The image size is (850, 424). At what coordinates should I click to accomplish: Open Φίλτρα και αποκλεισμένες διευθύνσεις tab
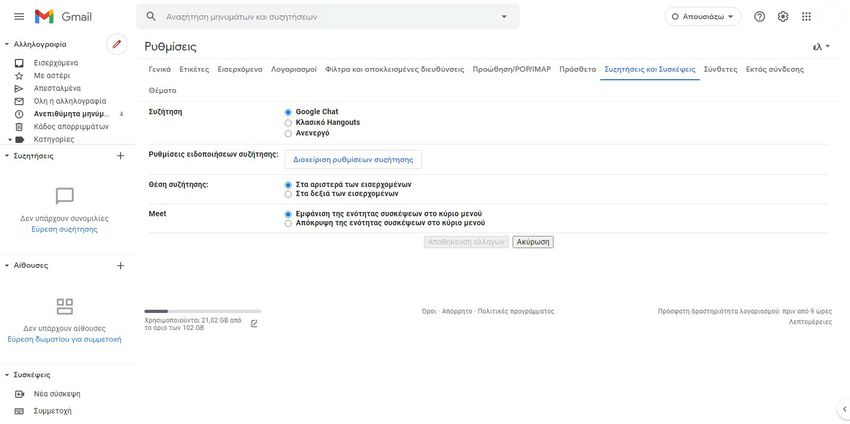395,69
